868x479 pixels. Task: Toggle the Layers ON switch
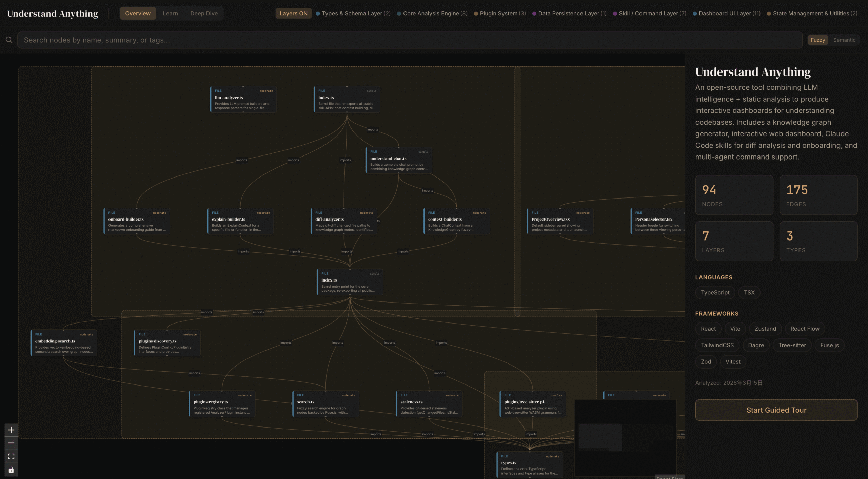[x=293, y=13]
